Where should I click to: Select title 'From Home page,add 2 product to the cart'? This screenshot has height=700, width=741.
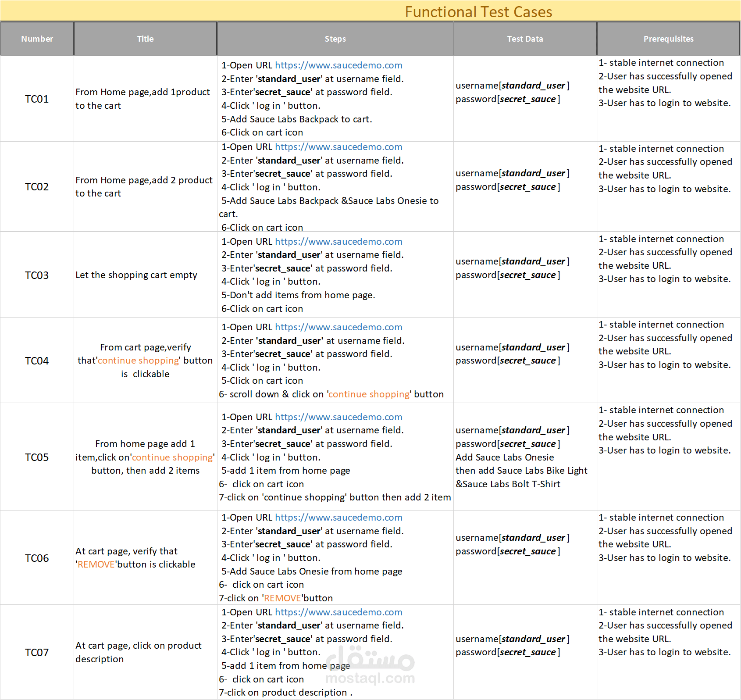point(144,187)
